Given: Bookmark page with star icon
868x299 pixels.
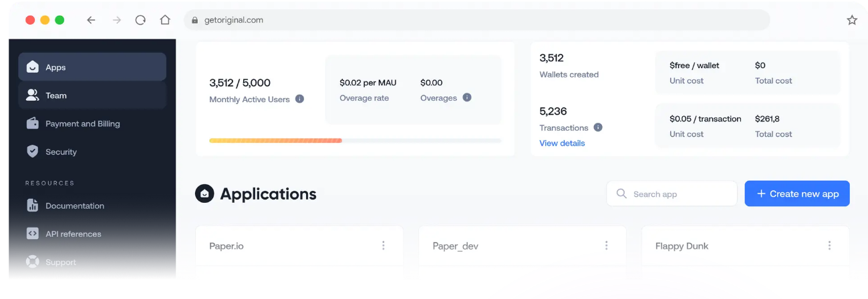Looking at the screenshot, I should tap(852, 20).
